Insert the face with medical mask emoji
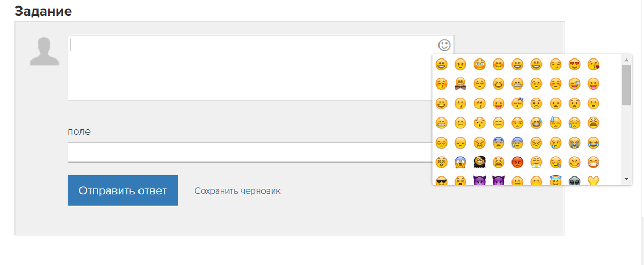This screenshot has height=265, width=644. tap(594, 162)
